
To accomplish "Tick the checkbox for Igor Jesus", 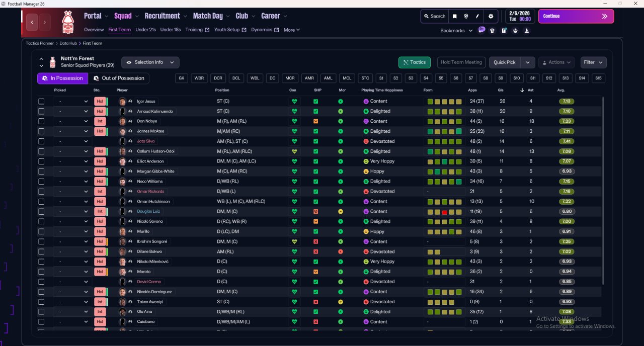I will pos(41,101).
